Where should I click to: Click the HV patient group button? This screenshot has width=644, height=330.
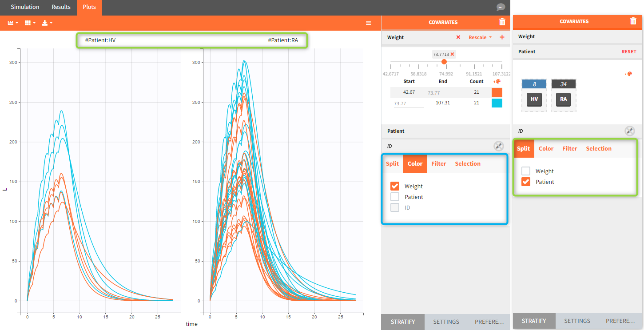534,99
